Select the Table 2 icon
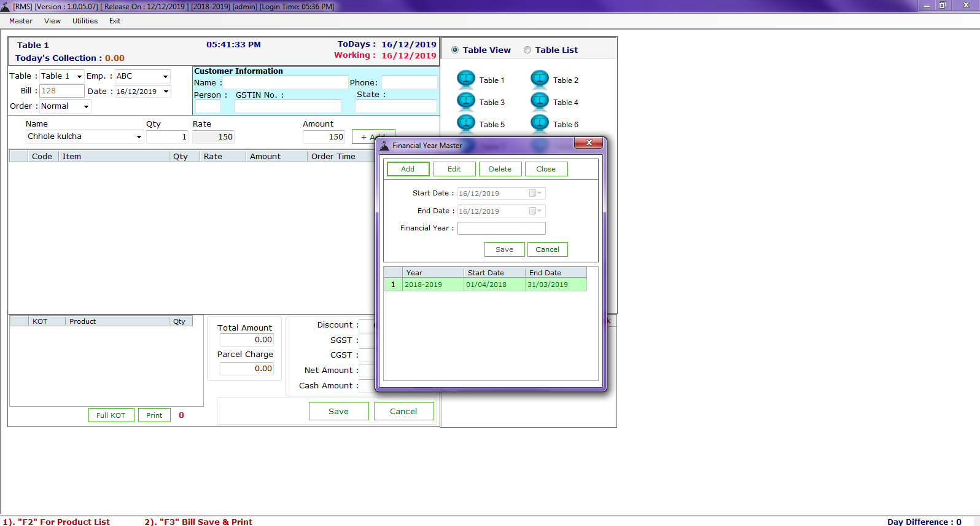The height and width of the screenshot is (526, 980). (540, 79)
